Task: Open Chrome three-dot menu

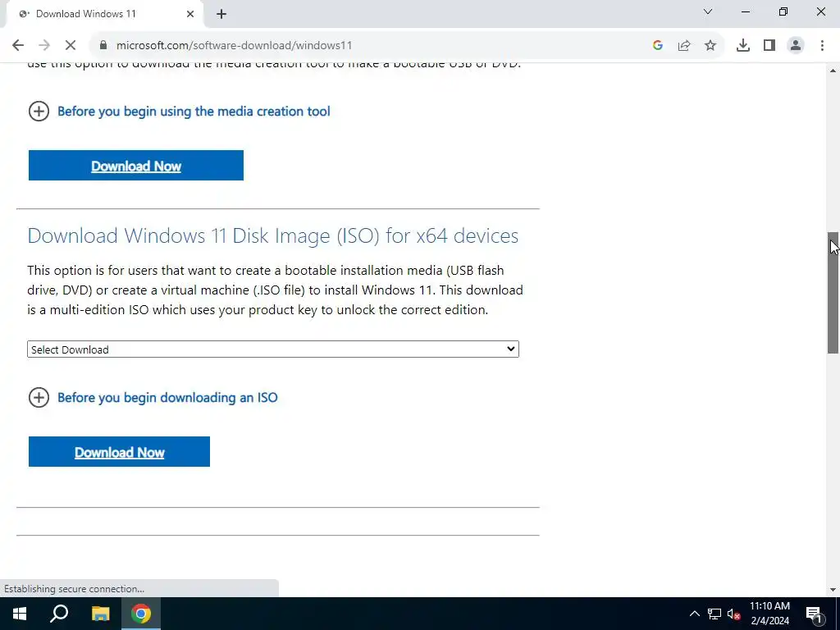Action: 822,46
